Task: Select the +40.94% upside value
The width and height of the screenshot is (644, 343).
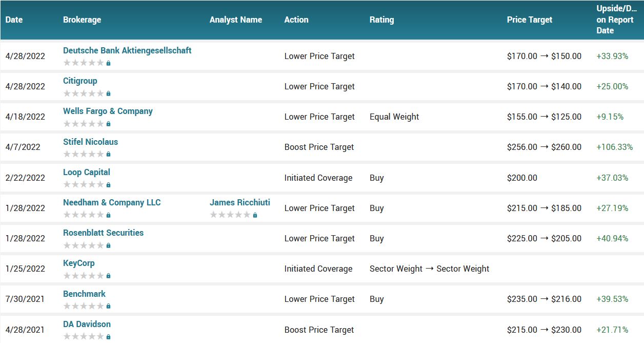Action: point(612,238)
